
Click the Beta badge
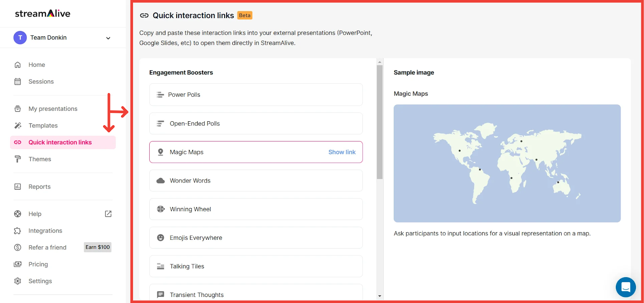(x=245, y=15)
